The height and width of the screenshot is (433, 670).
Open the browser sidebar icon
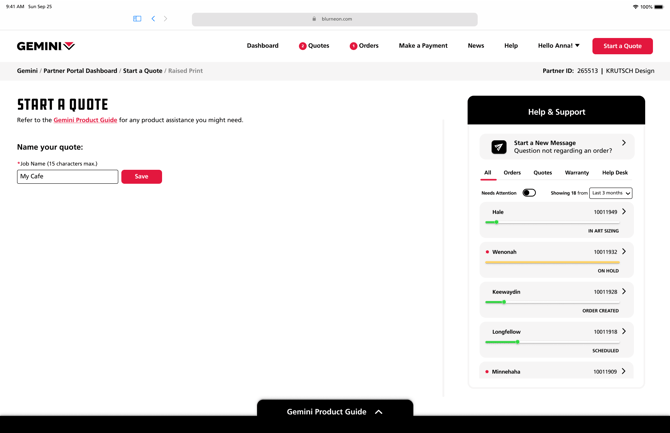(x=137, y=19)
